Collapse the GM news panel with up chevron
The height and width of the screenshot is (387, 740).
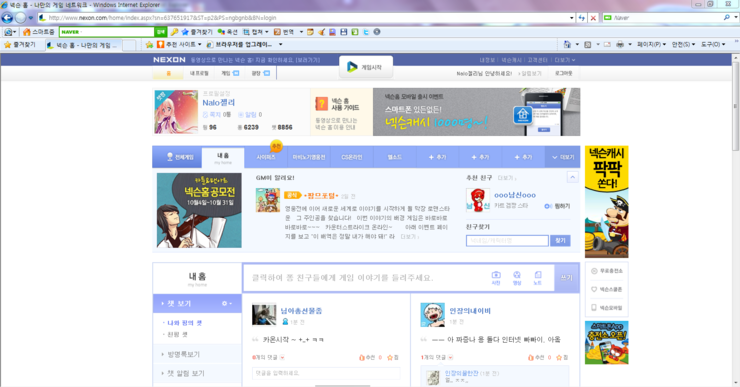coord(572,177)
